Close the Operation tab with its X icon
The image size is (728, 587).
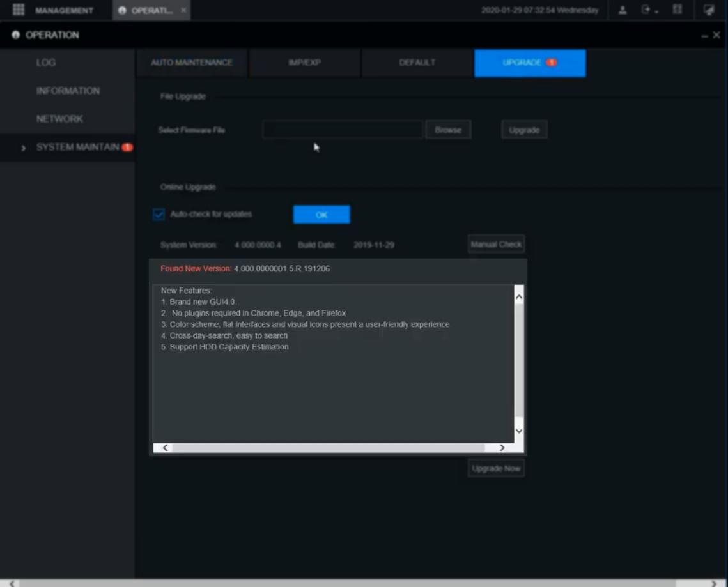coord(183,11)
